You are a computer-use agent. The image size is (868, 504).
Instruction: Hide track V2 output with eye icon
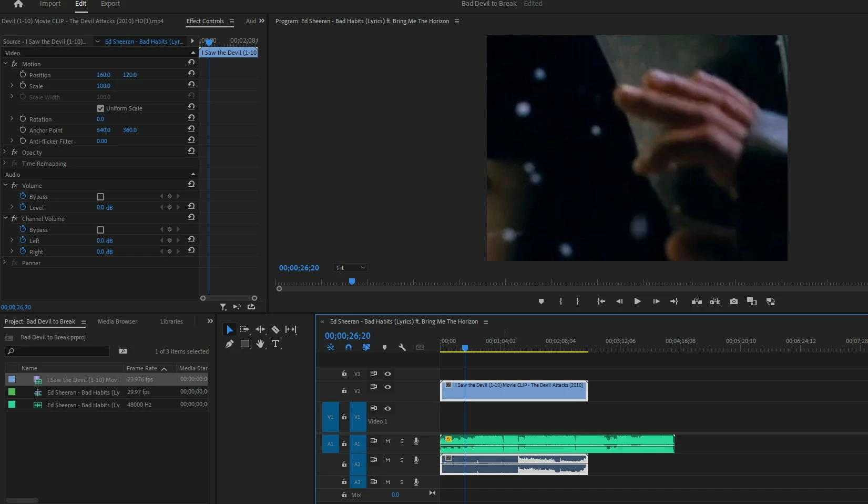387,387
